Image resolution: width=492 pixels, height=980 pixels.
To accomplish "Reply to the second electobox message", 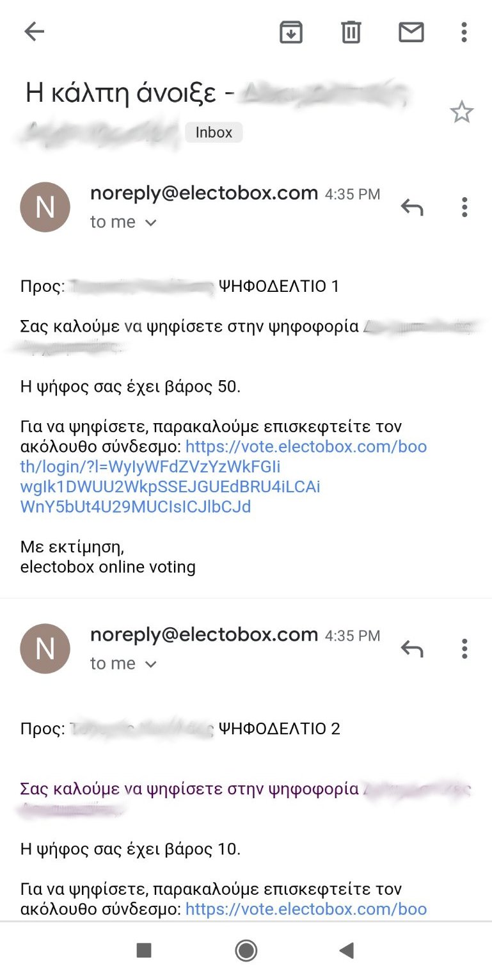I will pos(412,649).
